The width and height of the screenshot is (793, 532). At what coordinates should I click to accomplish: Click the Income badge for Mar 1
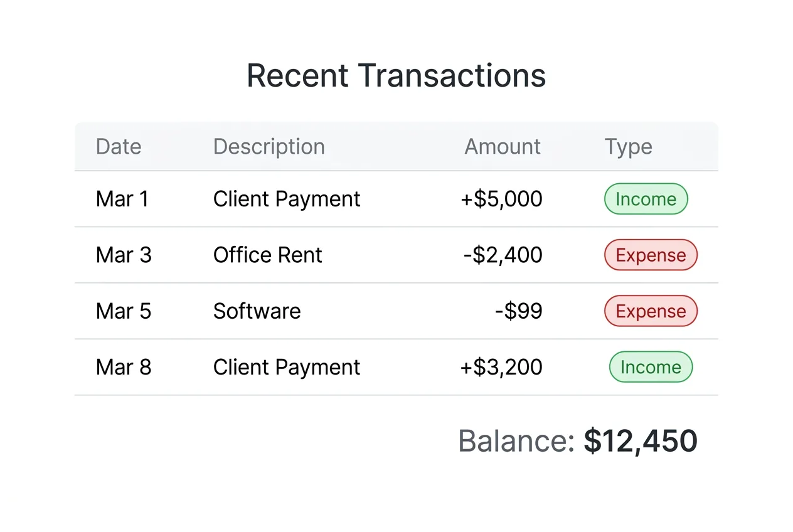tap(646, 199)
